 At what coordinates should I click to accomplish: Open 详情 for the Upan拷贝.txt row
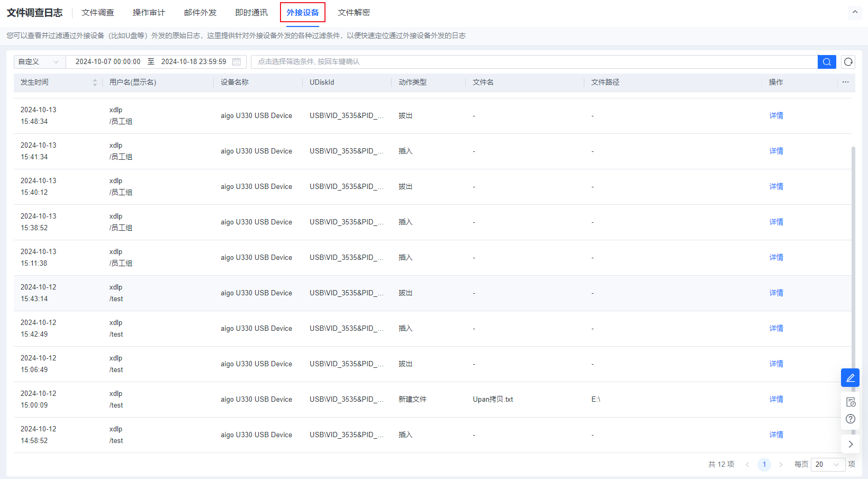(x=776, y=400)
